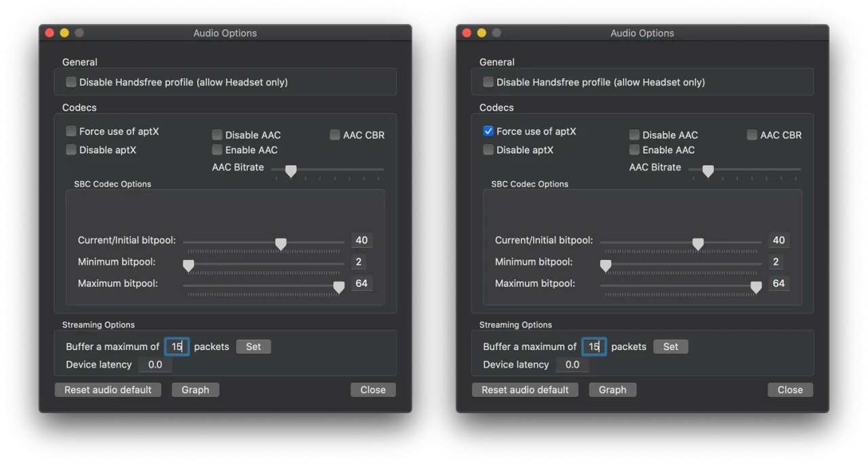Check "Force use of aptX" in the left dialog
The image size is (868, 464).
71,131
